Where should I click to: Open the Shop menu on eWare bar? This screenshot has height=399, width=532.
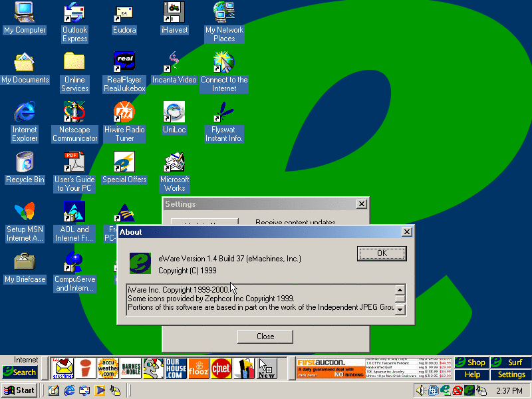[x=472, y=362]
